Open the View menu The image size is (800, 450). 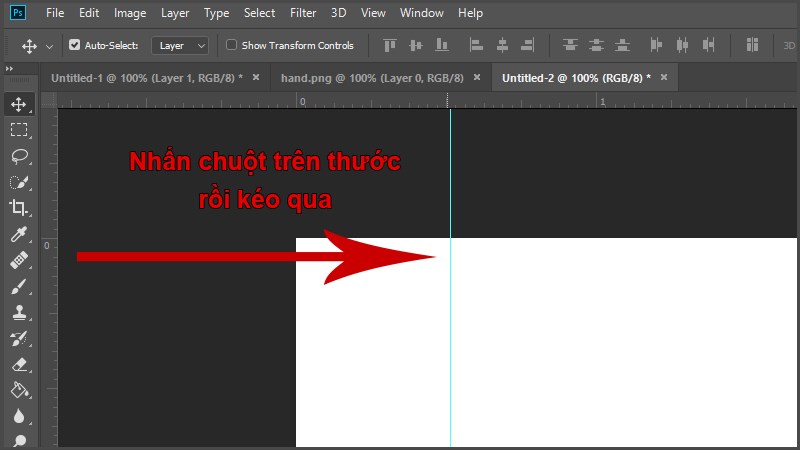(x=373, y=13)
